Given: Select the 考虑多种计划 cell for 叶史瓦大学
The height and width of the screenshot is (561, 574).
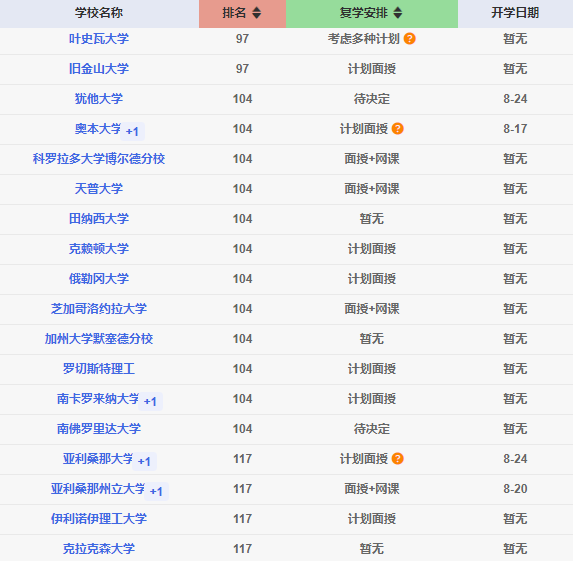Looking at the screenshot, I should click(364, 38).
